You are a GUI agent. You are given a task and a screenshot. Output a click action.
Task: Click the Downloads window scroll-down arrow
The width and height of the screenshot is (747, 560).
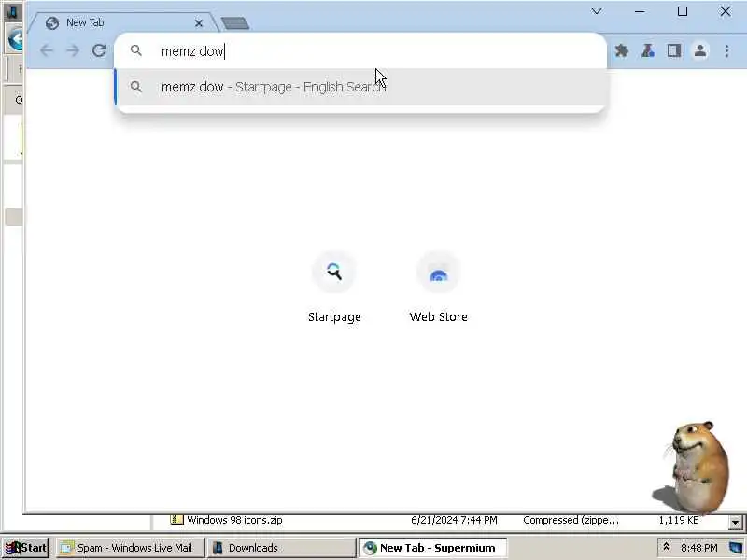pos(735,523)
